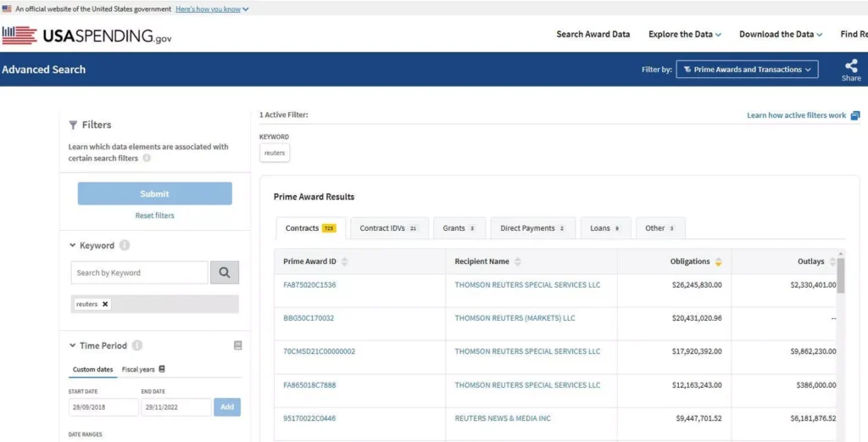Click the Keyword info icon
Image resolution: width=868 pixels, height=442 pixels.
125,246
